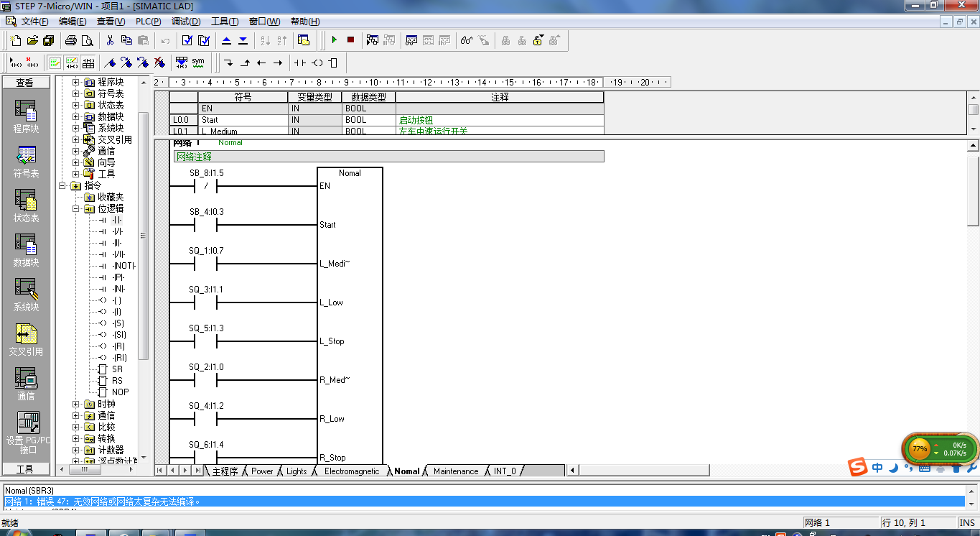Switch to the Maintenance tab
The width and height of the screenshot is (980, 536).
(455, 471)
